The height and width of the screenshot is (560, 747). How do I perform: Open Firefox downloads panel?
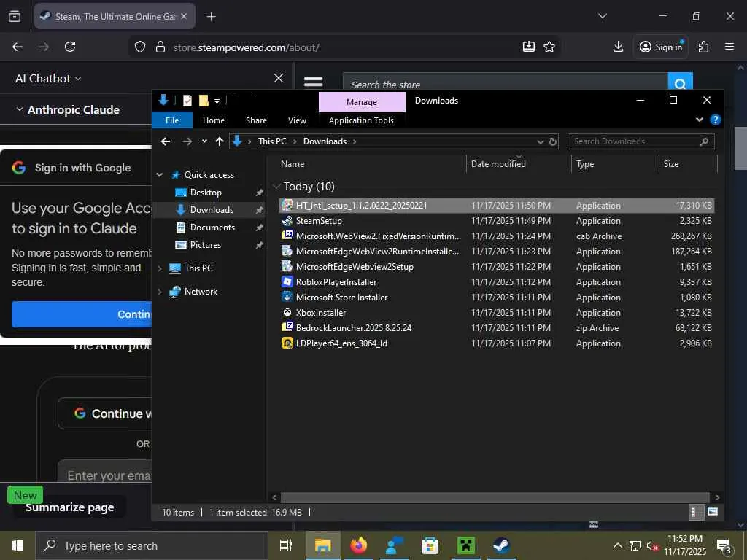tap(618, 47)
